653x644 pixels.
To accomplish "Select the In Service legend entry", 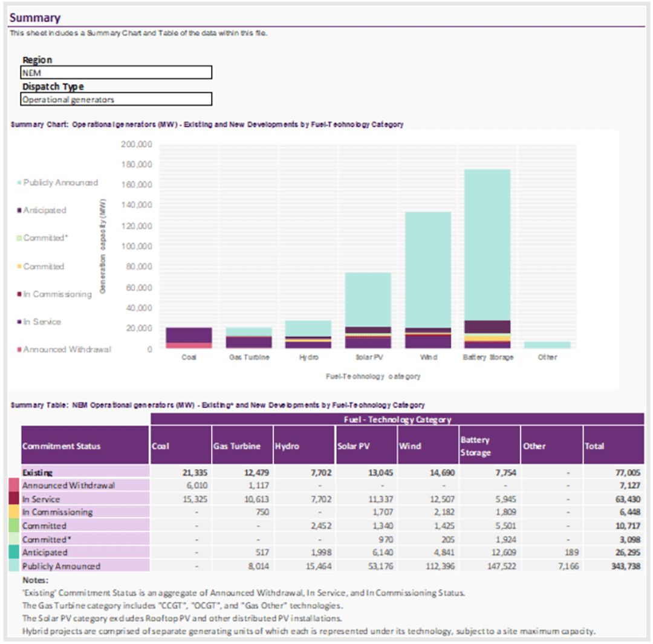I will click(39, 322).
